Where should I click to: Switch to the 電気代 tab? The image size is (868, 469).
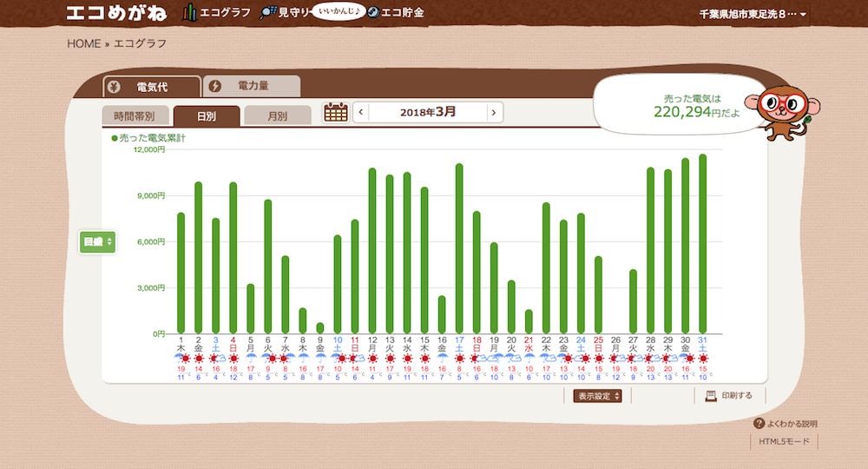pos(152,86)
